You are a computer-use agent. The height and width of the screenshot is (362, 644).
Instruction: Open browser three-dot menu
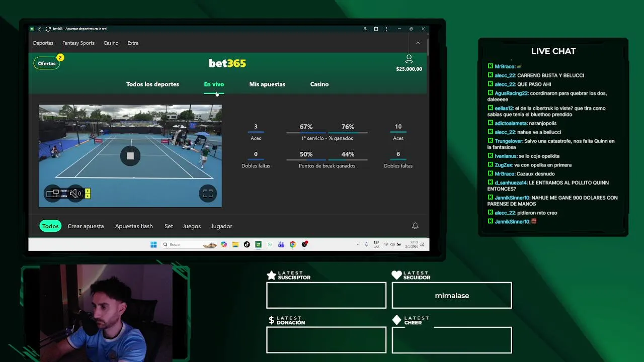[x=386, y=29]
